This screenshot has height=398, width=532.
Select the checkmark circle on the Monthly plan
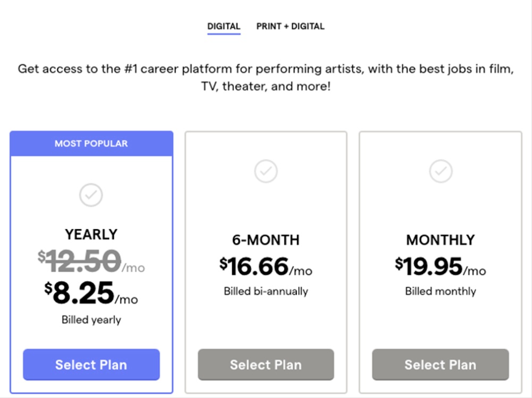[440, 171]
